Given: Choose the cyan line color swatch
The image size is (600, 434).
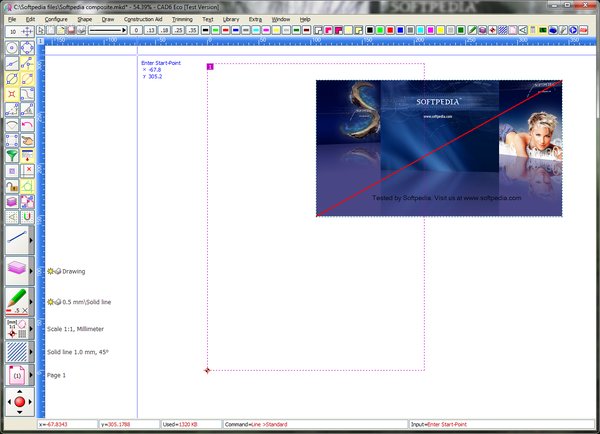Looking at the screenshot, I should pyautogui.click(x=256, y=30).
